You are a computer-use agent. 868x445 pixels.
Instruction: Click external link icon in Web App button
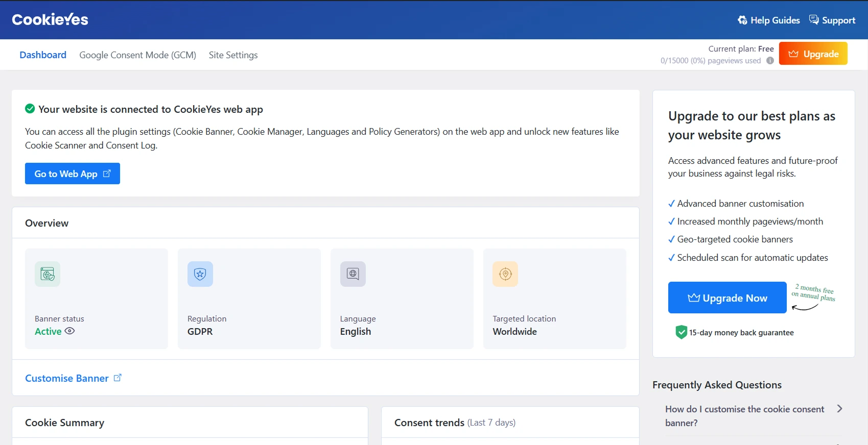click(x=107, y=174)
